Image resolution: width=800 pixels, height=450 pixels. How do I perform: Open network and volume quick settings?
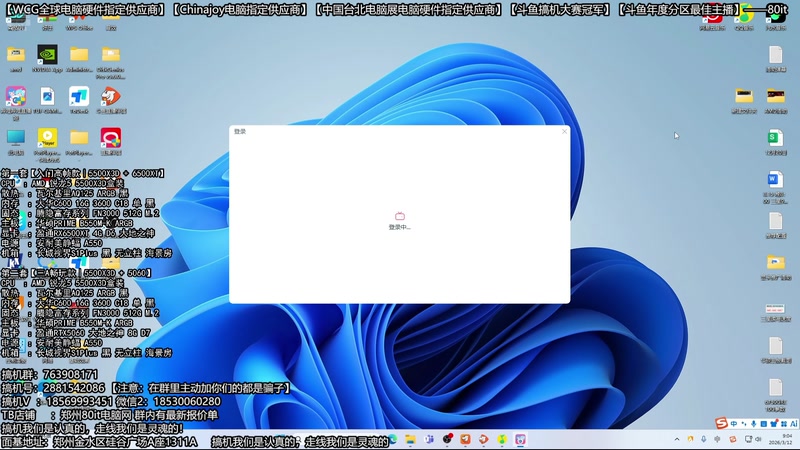pyautogui.click(x=753, y=439)
